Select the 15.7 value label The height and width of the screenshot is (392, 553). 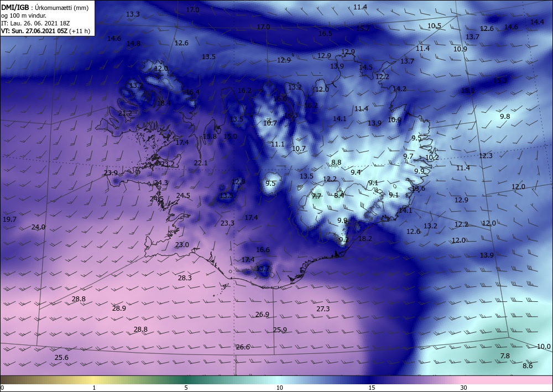coord(363,28)
